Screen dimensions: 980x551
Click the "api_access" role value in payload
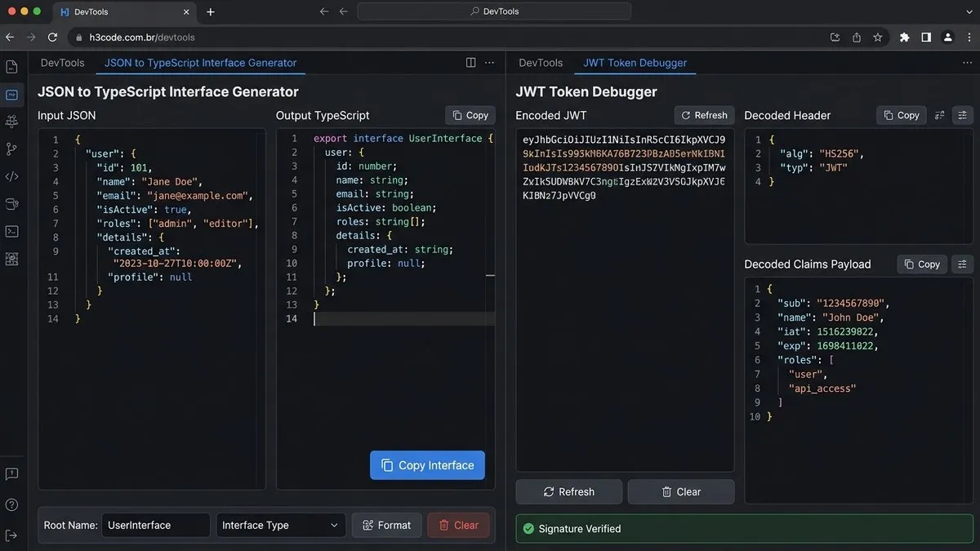(x=822, y=389)
